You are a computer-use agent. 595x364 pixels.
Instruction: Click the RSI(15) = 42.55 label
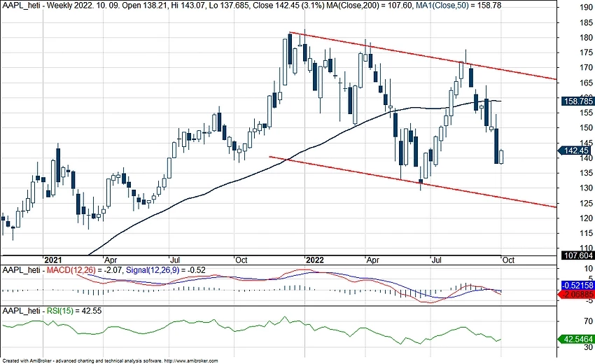pos(74,311)
